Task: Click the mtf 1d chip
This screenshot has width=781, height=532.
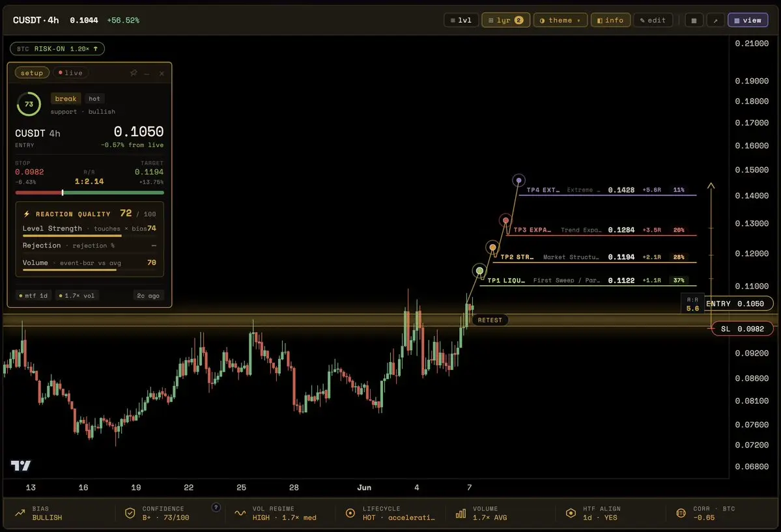Action: click(x=33, y=296)
